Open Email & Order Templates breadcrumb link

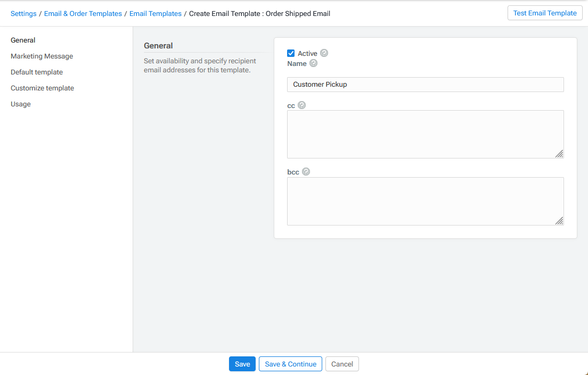(83, 13)
